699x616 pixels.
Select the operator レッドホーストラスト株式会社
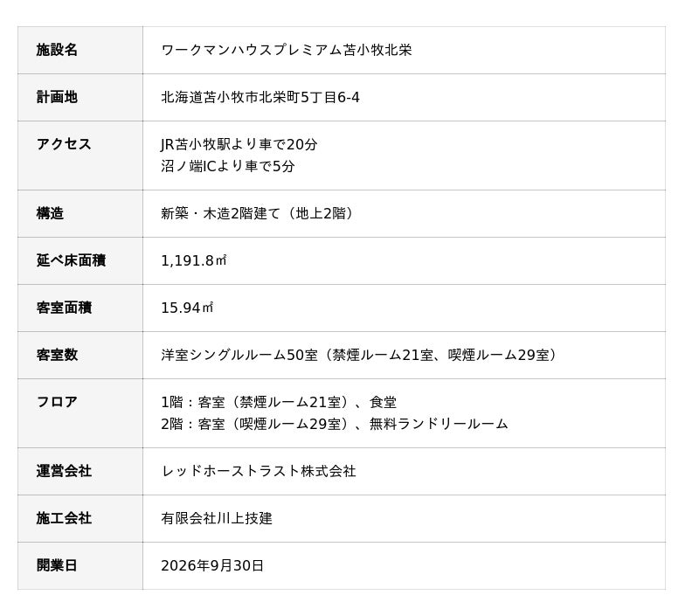pyautogui.click(x=258, y=471)
